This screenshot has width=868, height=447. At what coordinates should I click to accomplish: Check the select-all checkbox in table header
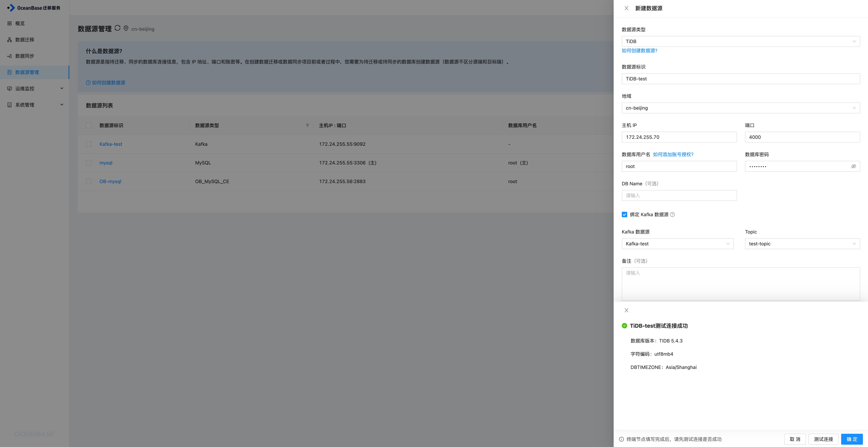89,125
